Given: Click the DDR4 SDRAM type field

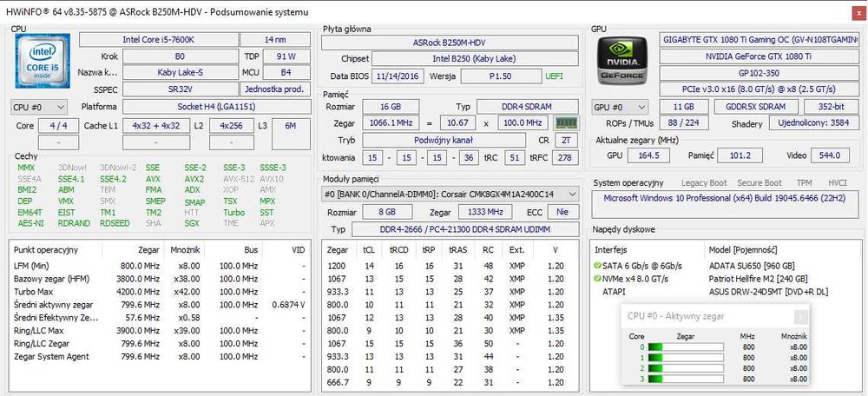Looking at the screenshot, I should pyautogui.click(x=528, y=106).
